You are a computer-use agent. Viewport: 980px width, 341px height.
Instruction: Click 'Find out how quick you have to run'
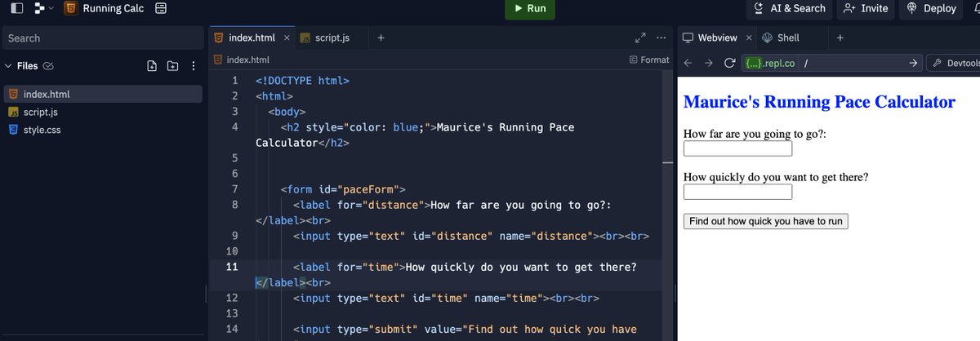point(766,221)
